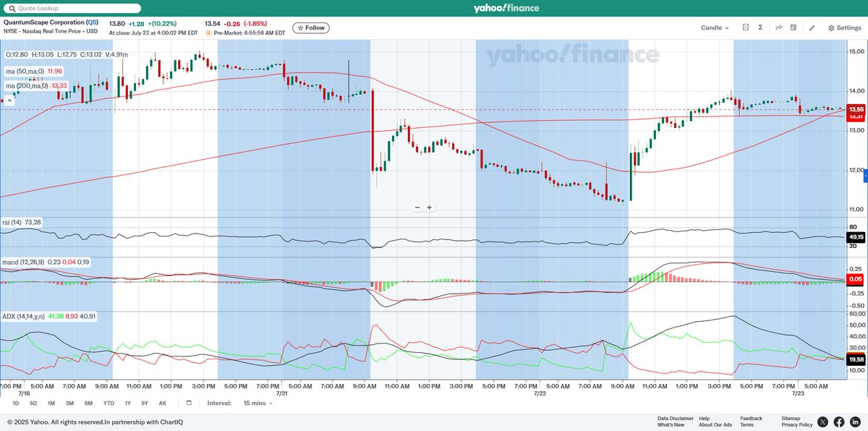Open the Data Disclaimer link
This screenshot has width=868, height=431.
pyautogui.click(x=676, y=418)
